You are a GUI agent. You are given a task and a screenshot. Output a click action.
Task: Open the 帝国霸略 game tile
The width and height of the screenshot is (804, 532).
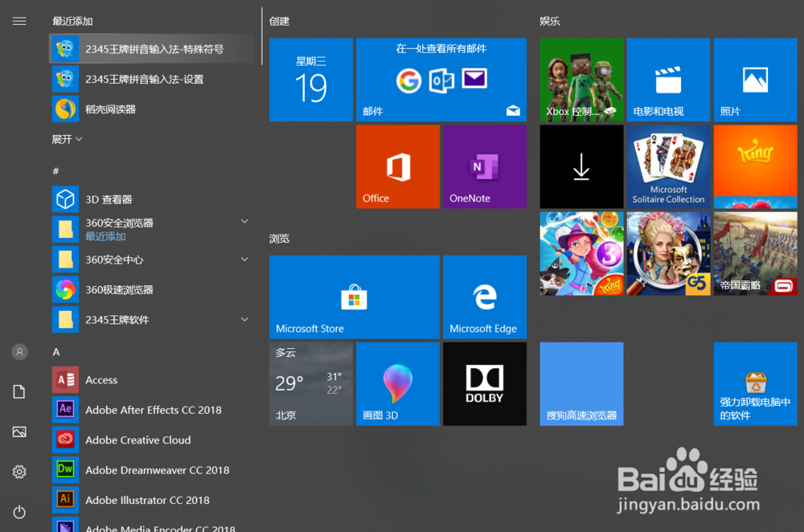point(755,254)
